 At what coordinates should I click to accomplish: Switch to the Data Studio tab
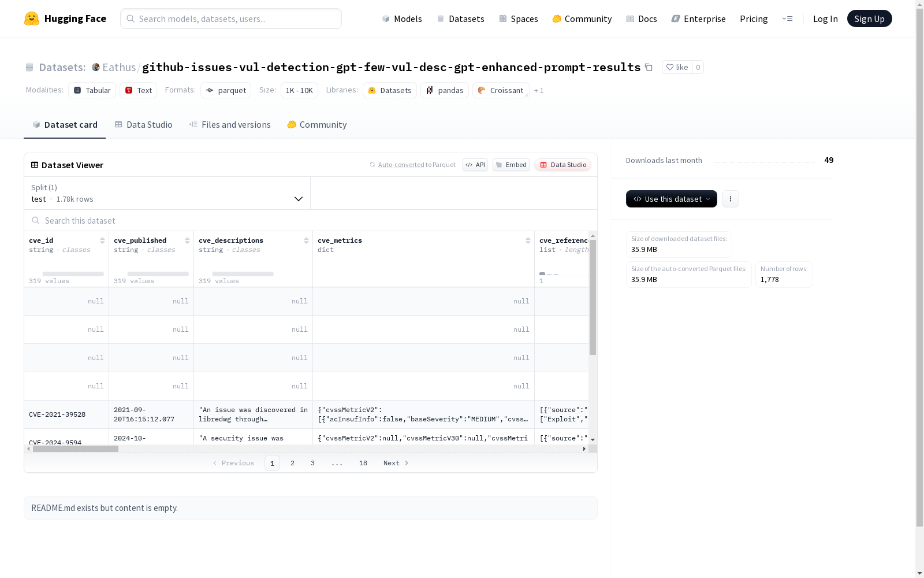[144, 125]
